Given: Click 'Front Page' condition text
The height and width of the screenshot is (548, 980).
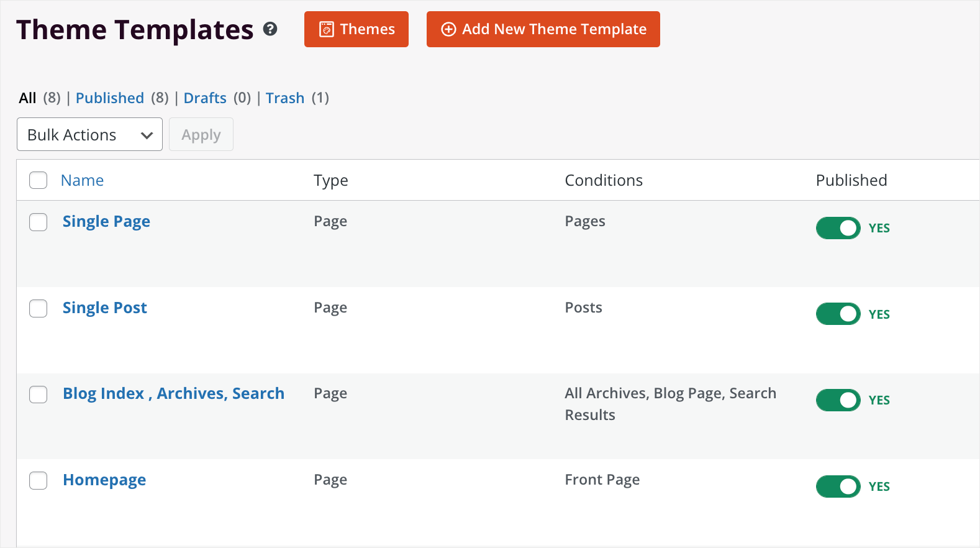Looking at the screenshot, I should (x=602, y=480).
